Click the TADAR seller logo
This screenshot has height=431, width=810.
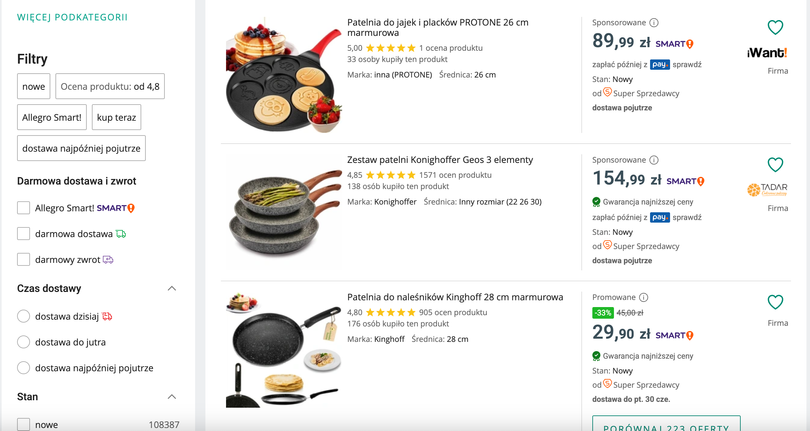pyautogui.click(x=767, y=189)
